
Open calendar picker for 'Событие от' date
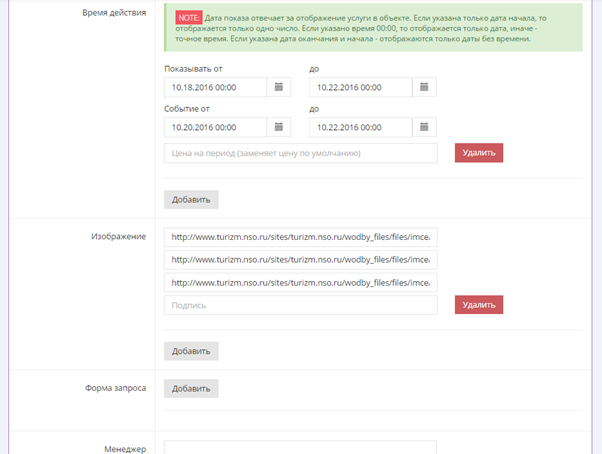pyautogui.click(x=279, y=127)
